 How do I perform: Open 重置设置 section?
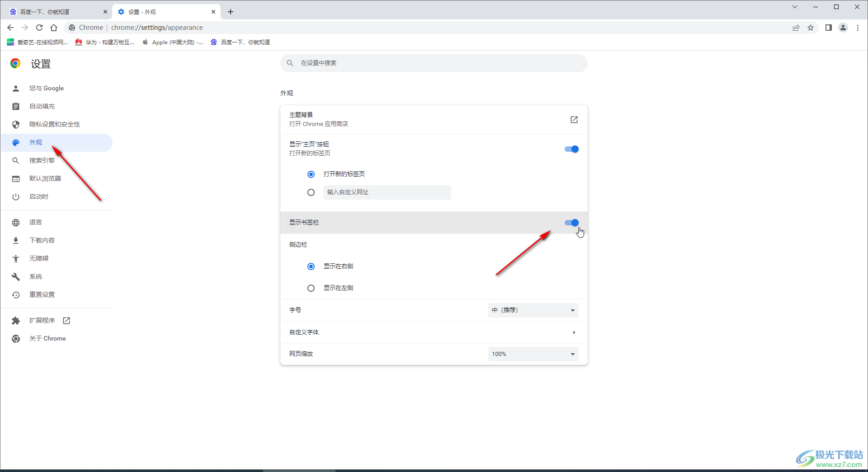(x=57, y=294)
